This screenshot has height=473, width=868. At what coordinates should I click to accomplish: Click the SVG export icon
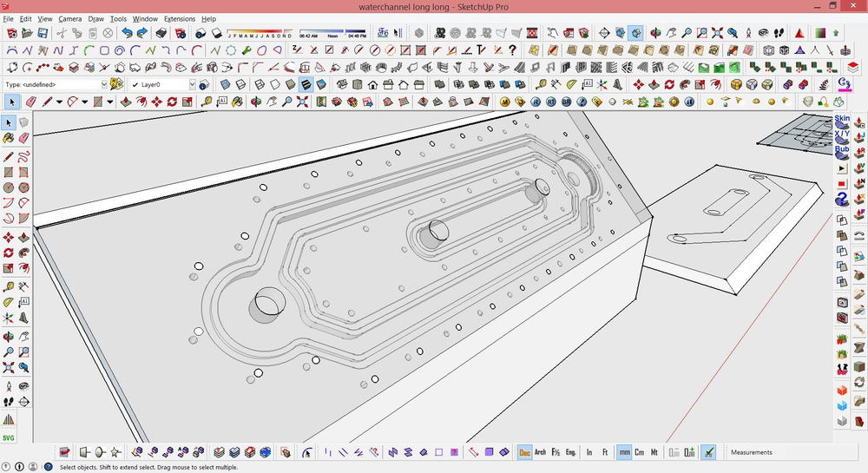(9, 438)
